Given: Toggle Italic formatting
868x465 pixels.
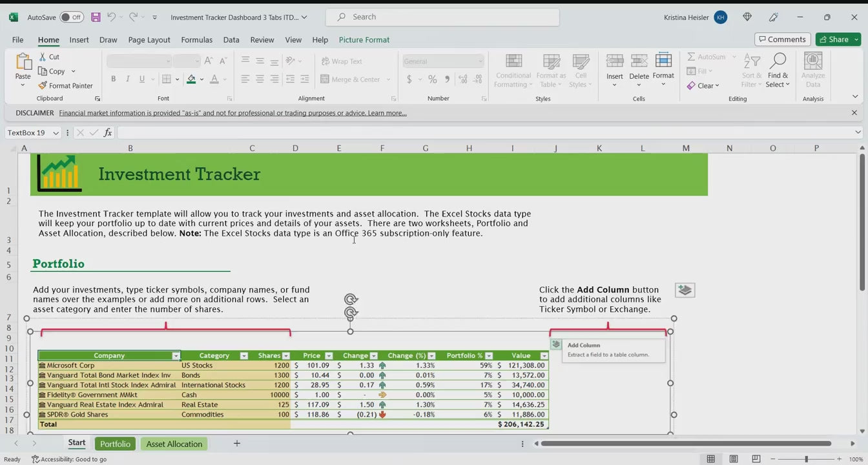Looking at the screenshot, I should [x=127, y=79].
